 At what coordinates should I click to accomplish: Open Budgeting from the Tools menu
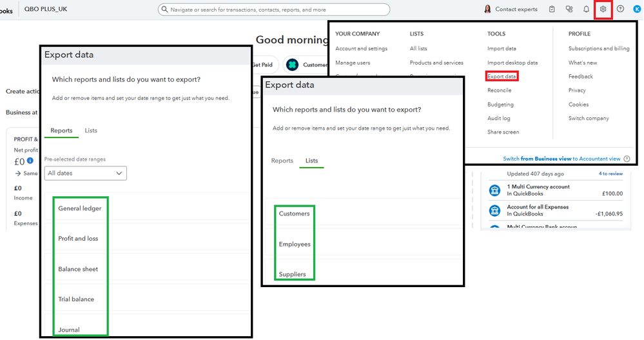(x=500, y=105)
